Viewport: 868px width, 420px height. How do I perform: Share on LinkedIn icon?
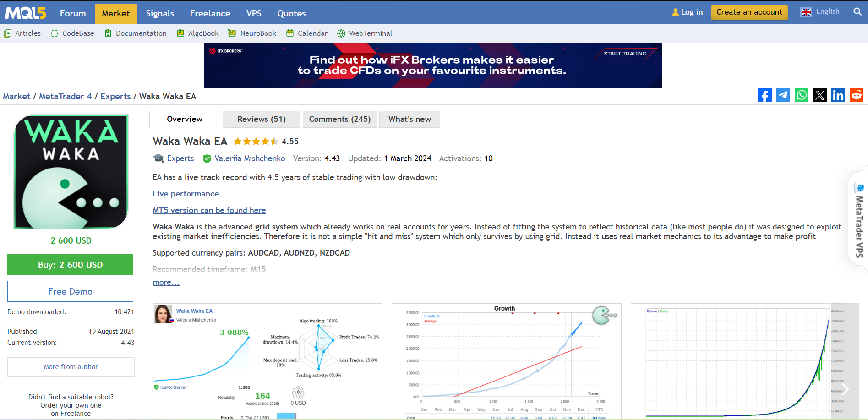click(x=838, y=95)
